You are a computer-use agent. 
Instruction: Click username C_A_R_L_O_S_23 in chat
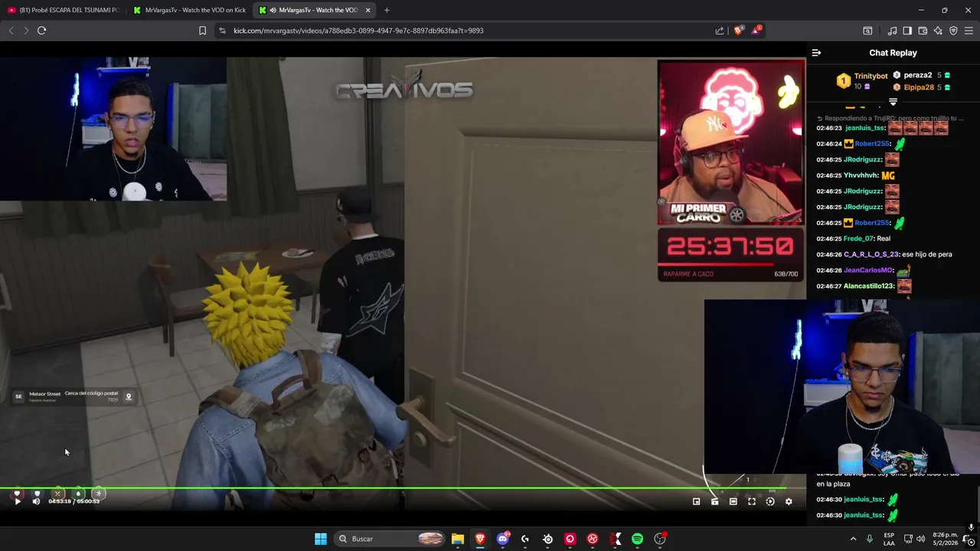coord(871,254)
